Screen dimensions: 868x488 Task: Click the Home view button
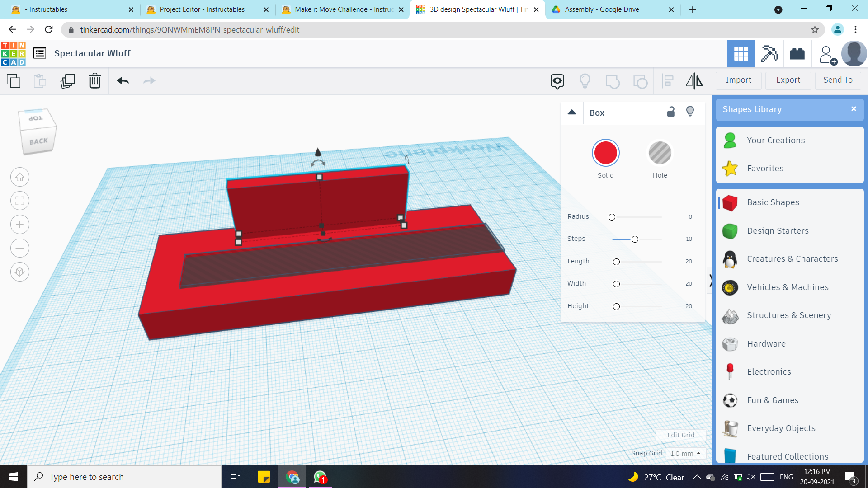point(20,177)
